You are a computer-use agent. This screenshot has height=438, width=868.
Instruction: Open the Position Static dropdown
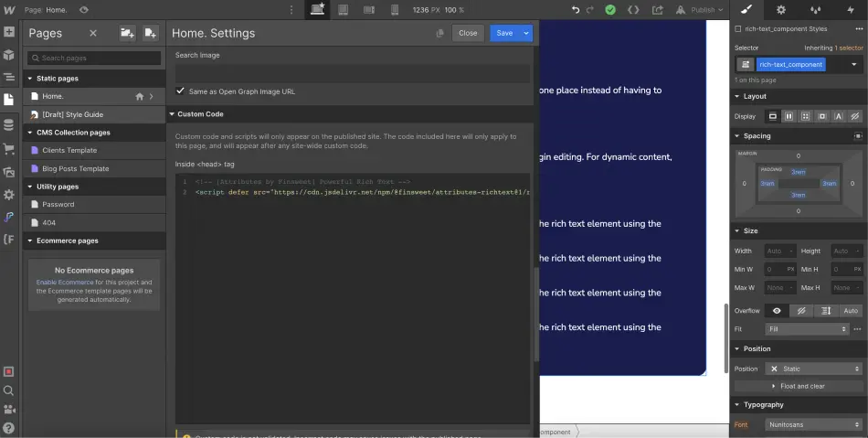click(814, 369)
